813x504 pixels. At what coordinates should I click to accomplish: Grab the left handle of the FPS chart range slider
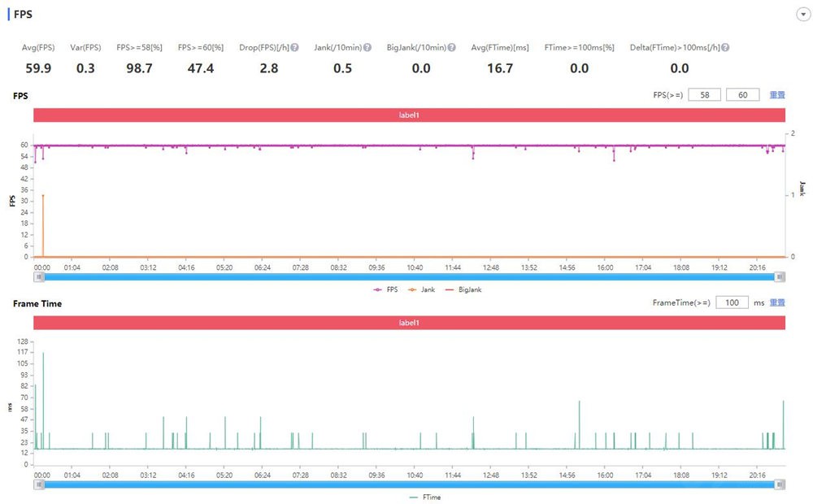[39, 277]
